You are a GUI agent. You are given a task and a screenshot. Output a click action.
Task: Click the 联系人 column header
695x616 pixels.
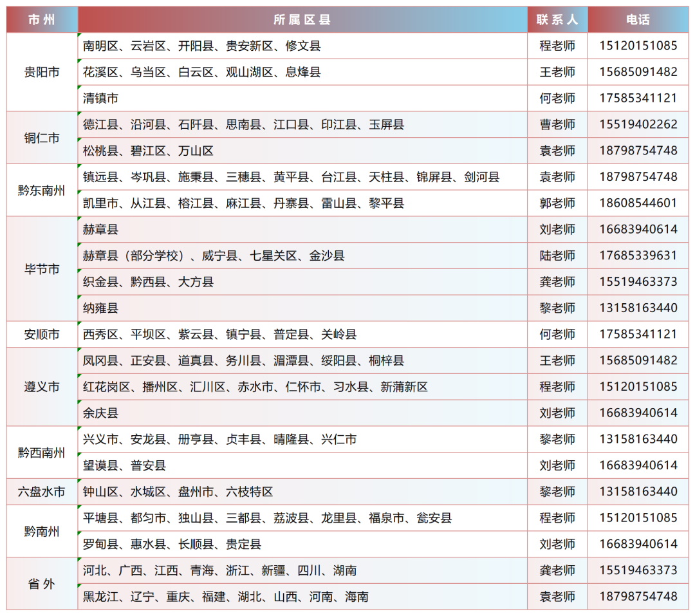557,20
